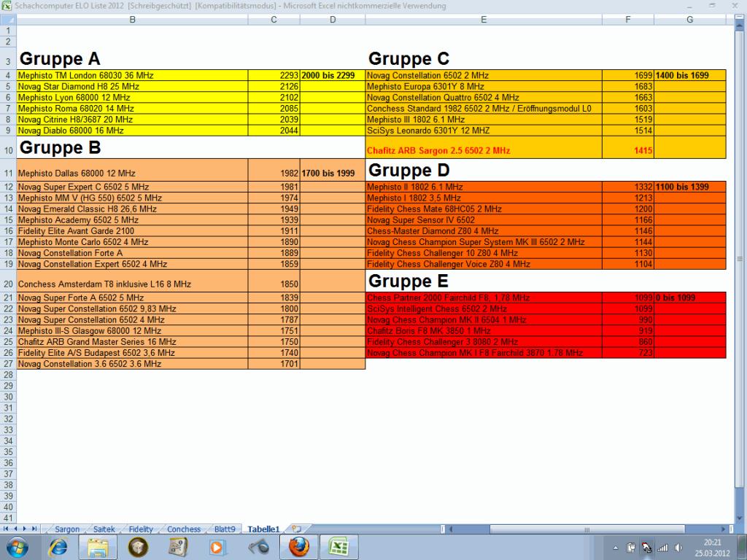Click the horizontal scrollbar right arrow
The height and width of the screenshot is (560, 747).
(x=723, y=529)
